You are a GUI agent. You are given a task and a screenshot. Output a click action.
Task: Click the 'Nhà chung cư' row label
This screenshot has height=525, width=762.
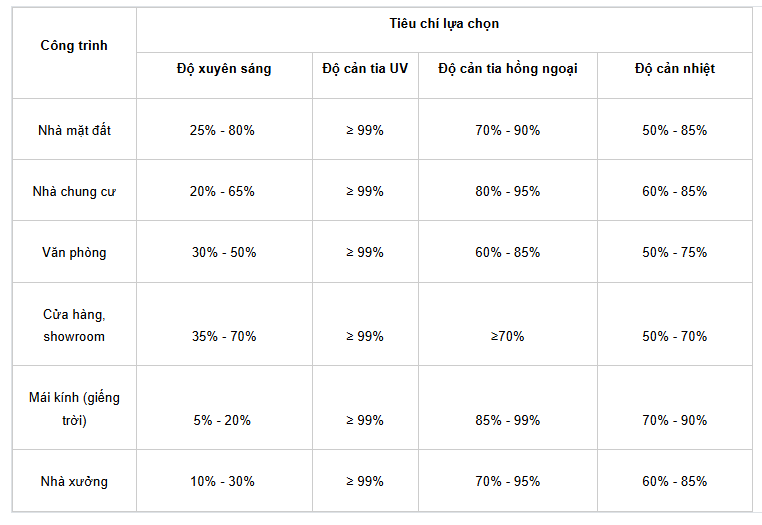coord(74,192)
